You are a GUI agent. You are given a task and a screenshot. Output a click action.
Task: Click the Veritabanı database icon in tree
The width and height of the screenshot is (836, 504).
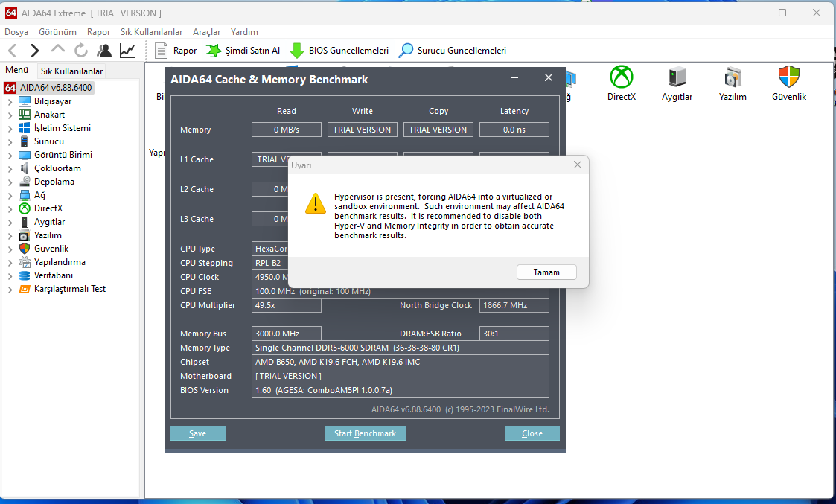coord(25,275)
